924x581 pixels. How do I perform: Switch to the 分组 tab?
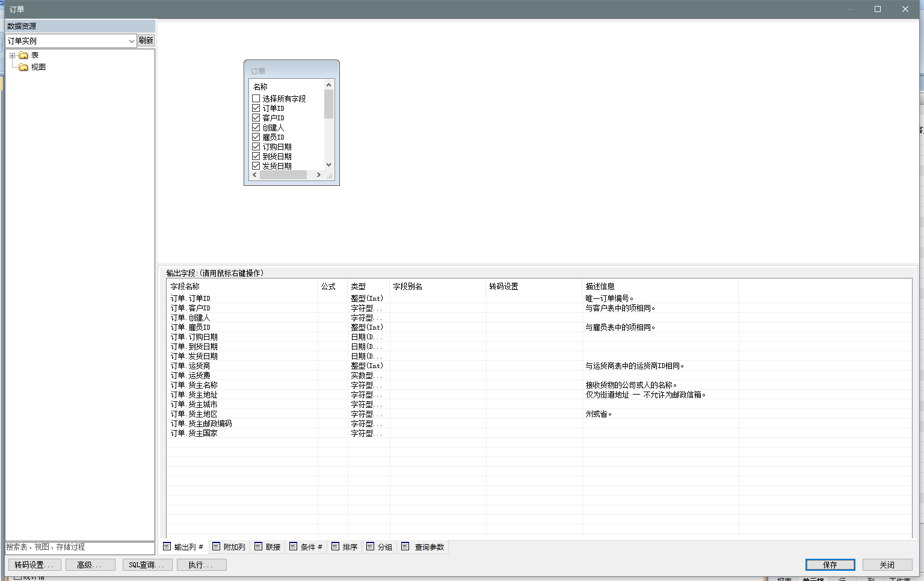click(380, 547)
